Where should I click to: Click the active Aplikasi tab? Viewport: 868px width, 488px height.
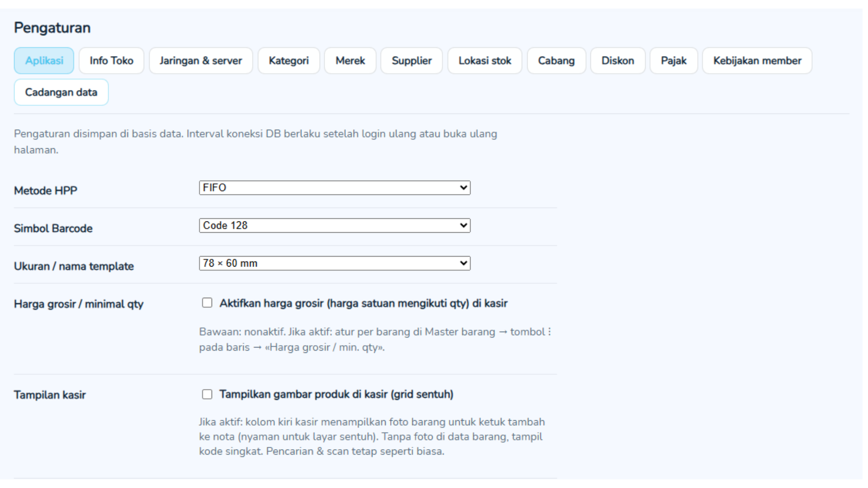pos(44,61)
